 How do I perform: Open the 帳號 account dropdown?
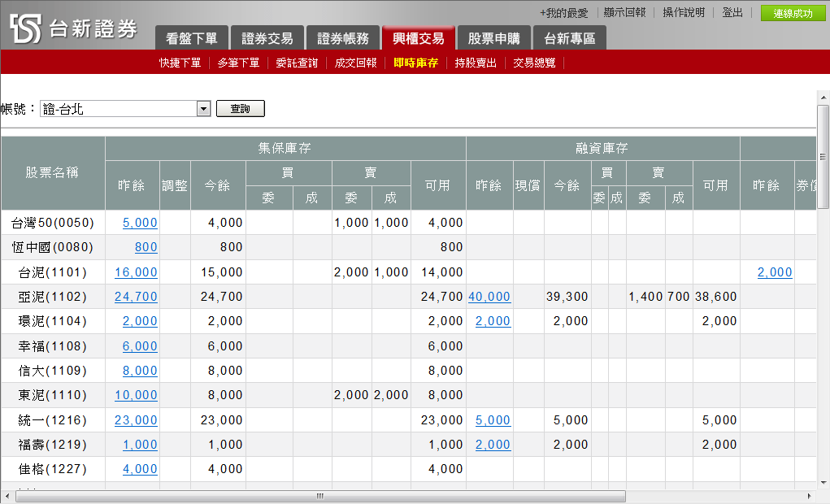203,109
